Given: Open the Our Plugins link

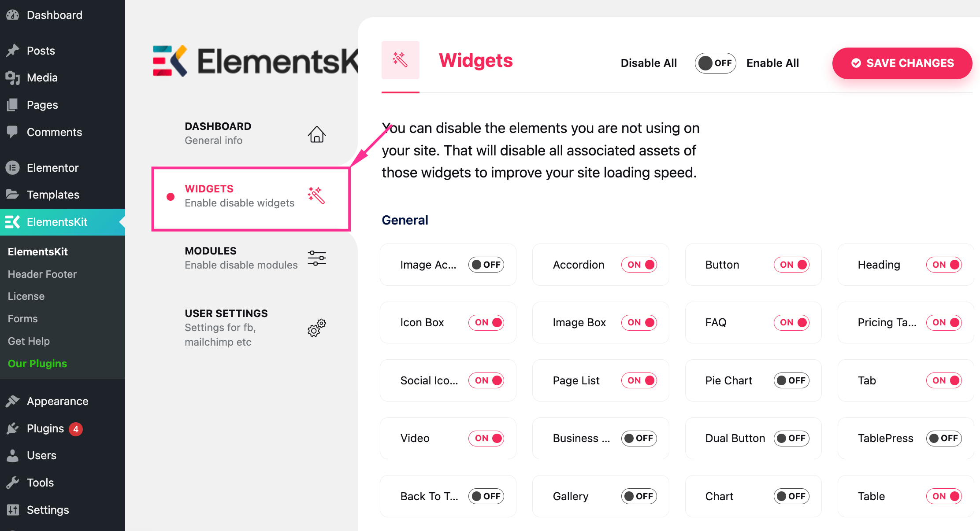Looking at the screenshot, I should (x=37, y=363).
